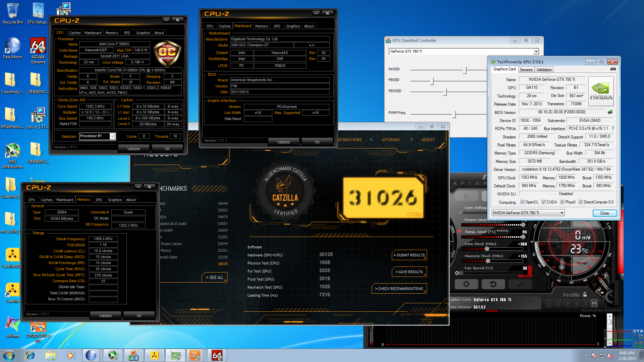
Task: Switch to AIDA64 taskbar button
Action: point(217,355)
